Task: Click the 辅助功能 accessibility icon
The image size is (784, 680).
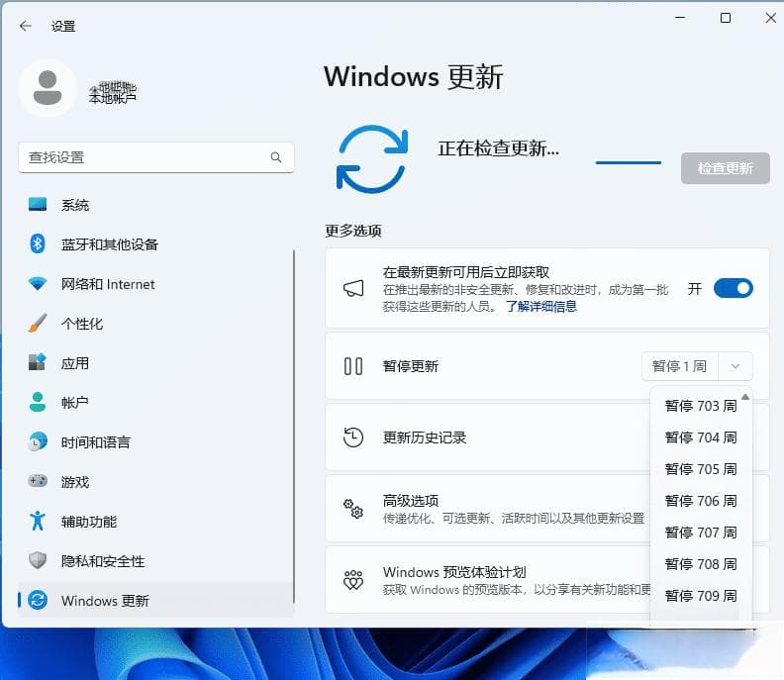Action: (38, 521)
